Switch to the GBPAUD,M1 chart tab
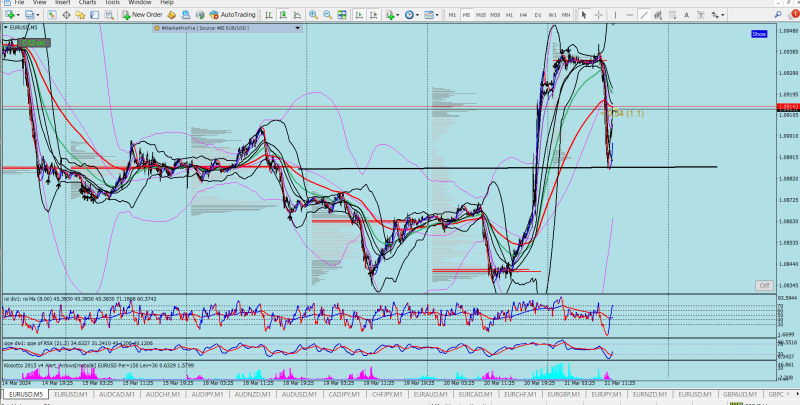This screenshot has width=800, height=405. pos(740,394)
